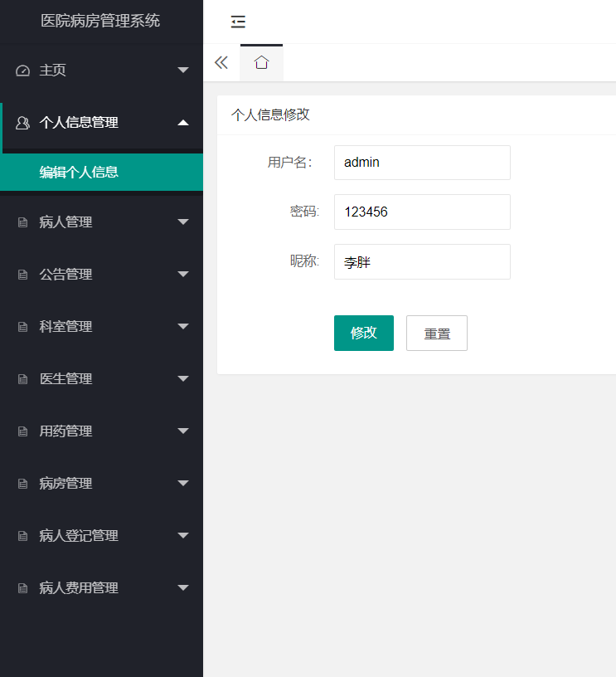Expand the 病房管理 dropdown arrow
This screenshot has height=677, width=616.
[183, 483]
